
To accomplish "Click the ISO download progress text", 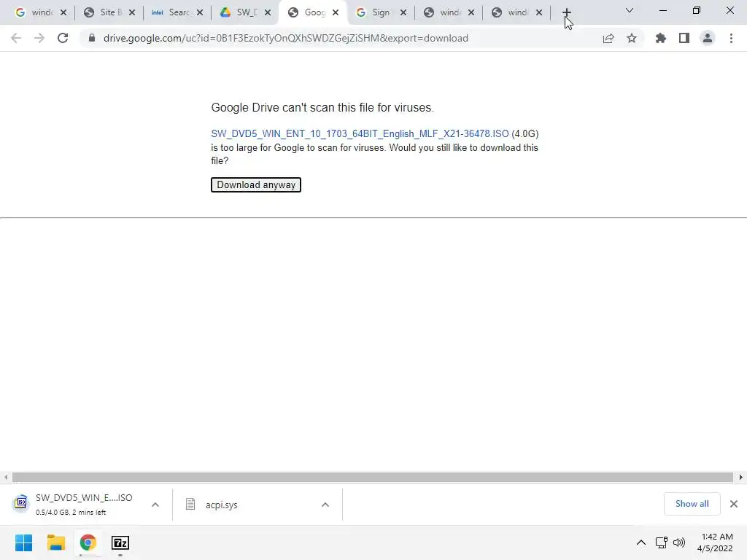I will pos(71,513).
